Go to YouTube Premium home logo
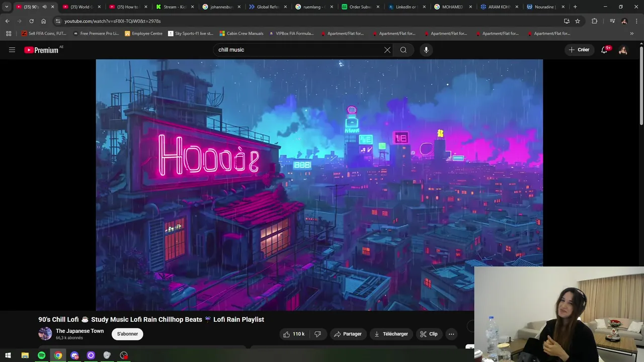 (41, 50)
